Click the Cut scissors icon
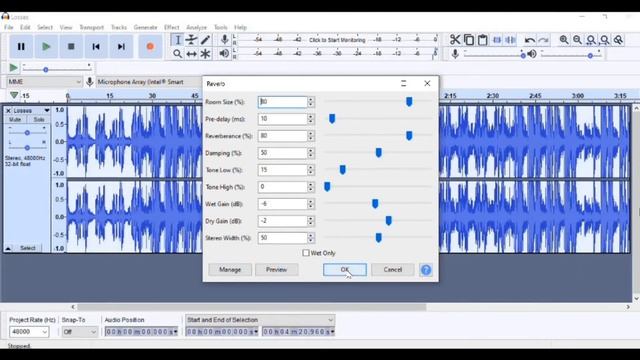Screen dimensions: 640x360 tap(455, 40)
